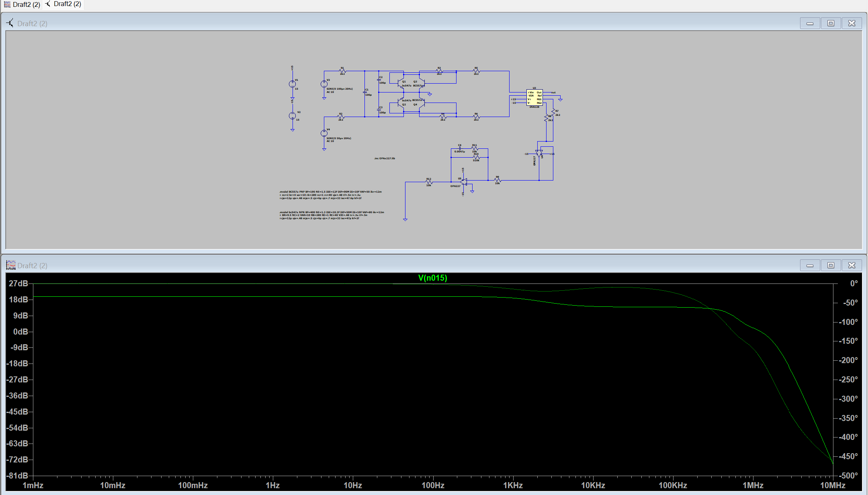
Task: Select capacitor C4 0.0047µ
Action: [460, 148]
